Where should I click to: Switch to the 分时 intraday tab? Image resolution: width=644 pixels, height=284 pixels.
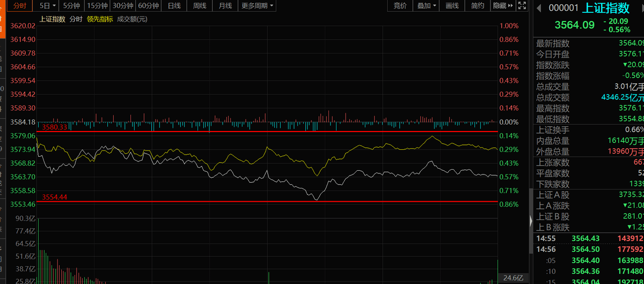pyautogui.click(x=19, y=6)
